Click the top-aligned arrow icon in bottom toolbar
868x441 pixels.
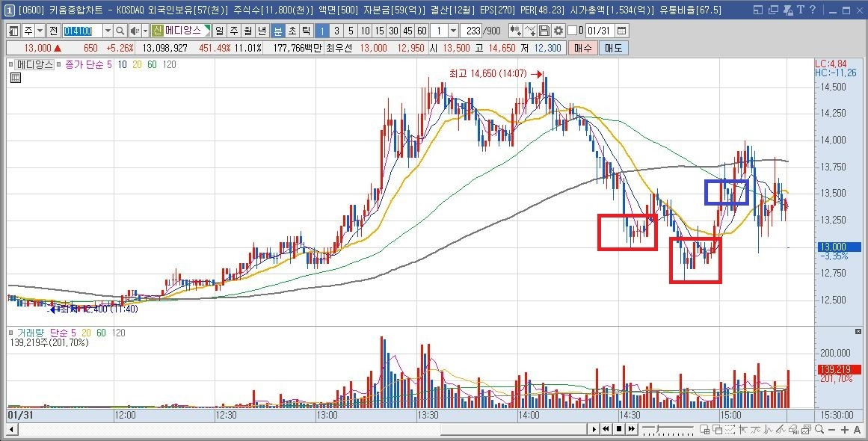[x=743, y=429]
